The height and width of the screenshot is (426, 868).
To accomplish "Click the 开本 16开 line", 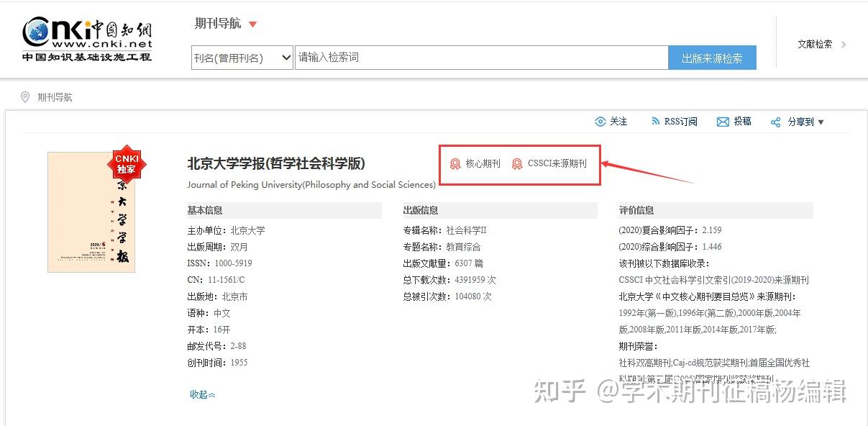I will (x=209, y=330).
